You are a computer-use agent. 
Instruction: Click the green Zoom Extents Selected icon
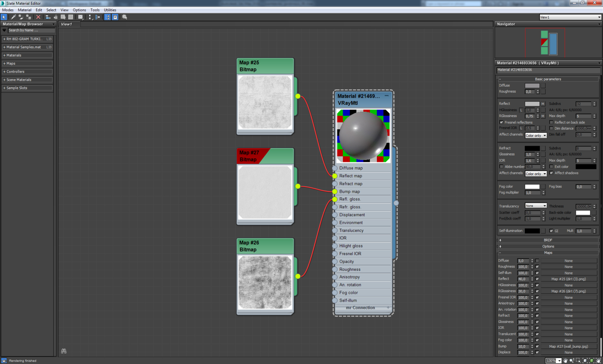(592, 360)
